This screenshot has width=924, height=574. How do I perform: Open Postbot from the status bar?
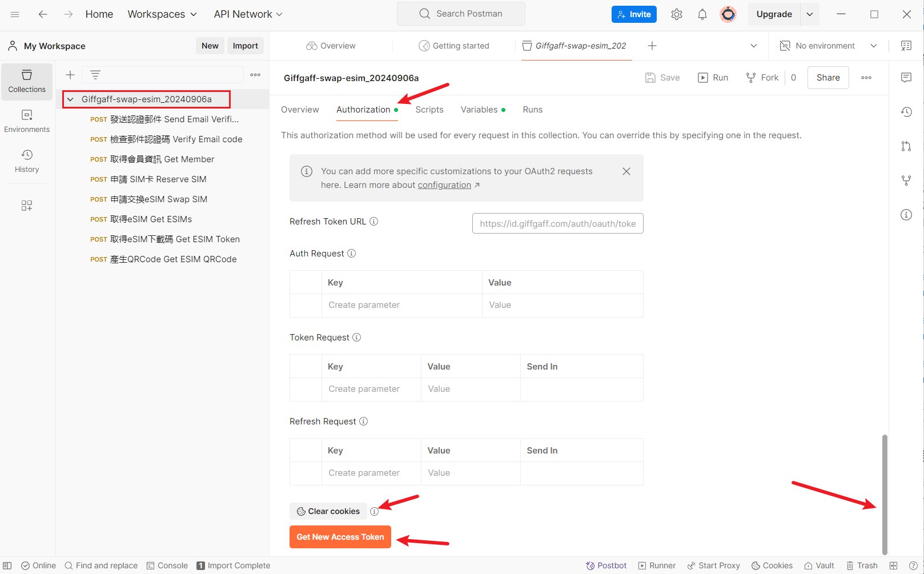click(x=606, y=565)
